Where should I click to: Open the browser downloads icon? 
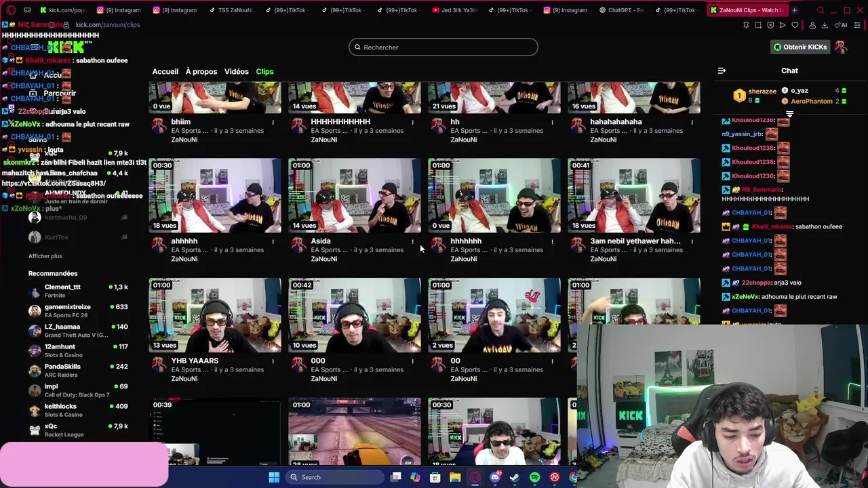point(825,25)
